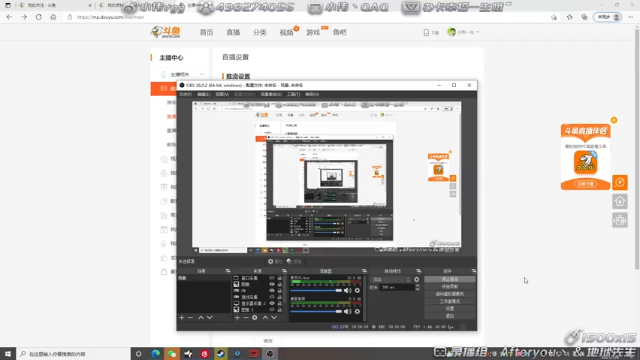Toggle visibility of 窗口采集 source
Screen dimensions: 640x360
click(x=272, y=278)
